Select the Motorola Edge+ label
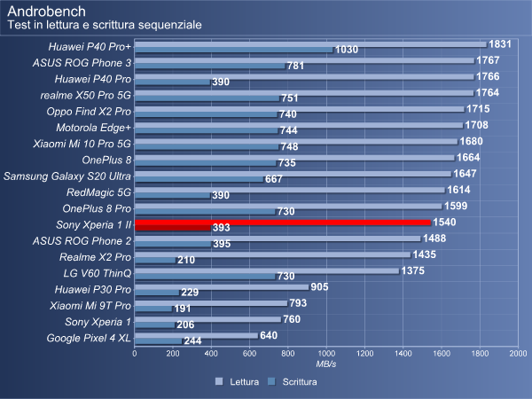The width and height of the screenshot is (532, 399). click(93, 128)
